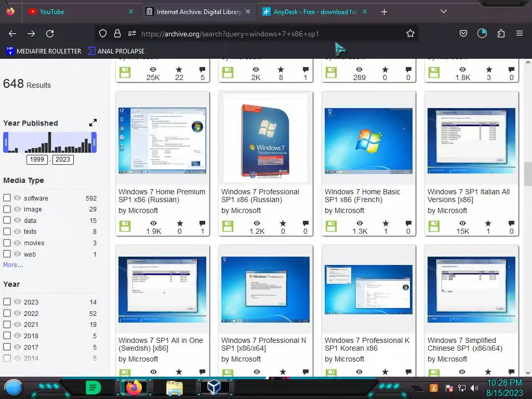The height and width of the screenshot is (399, 532).
Task: Open Windows 7 Home Premium SP1 x86 (Russian) thumbnail
Action: pyautogui.click(x=162, y=140)
